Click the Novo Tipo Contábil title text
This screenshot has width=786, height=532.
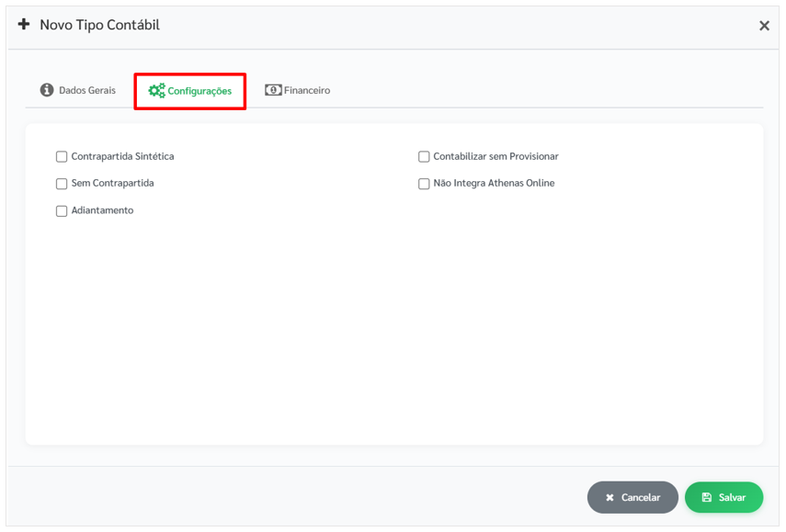[99, 25]
